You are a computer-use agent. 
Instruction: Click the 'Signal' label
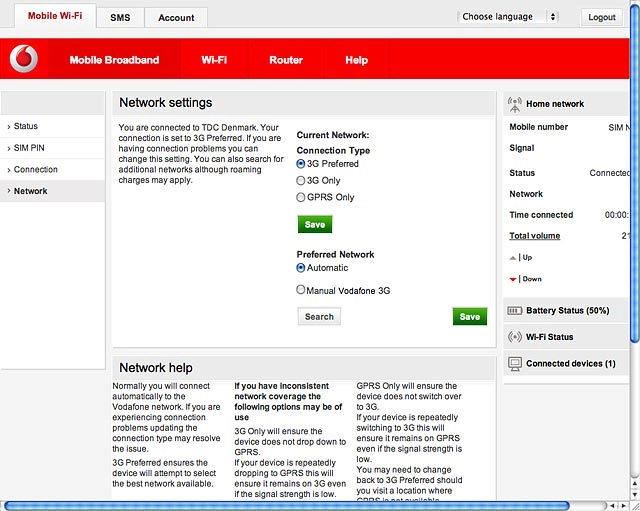tap(522, 148)
